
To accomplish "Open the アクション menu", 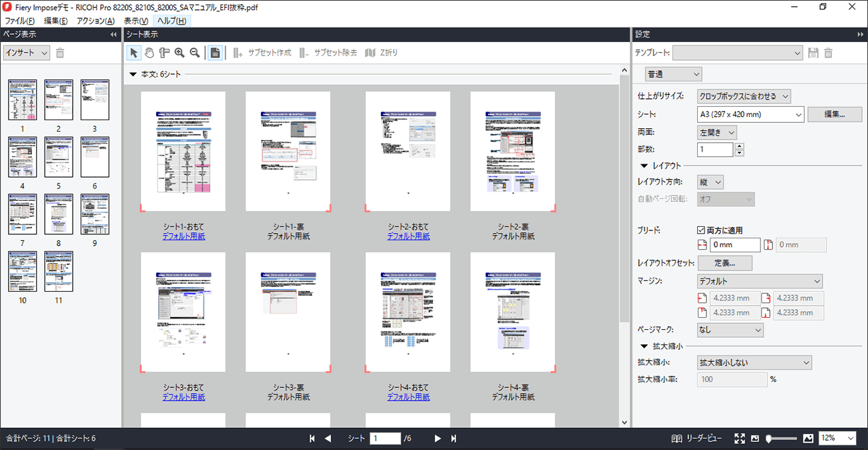I will pyautogui.click(x=95, y=21).
